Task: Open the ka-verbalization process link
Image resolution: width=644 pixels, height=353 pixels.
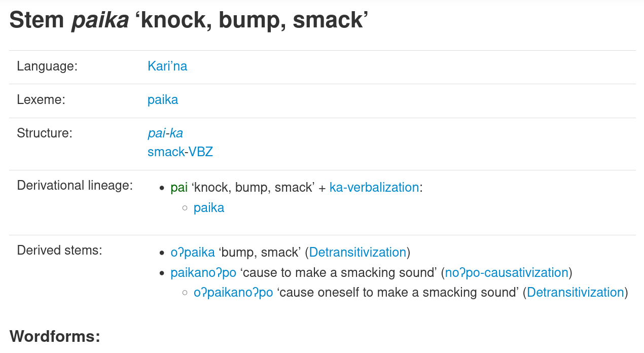Action: point(374,188)
